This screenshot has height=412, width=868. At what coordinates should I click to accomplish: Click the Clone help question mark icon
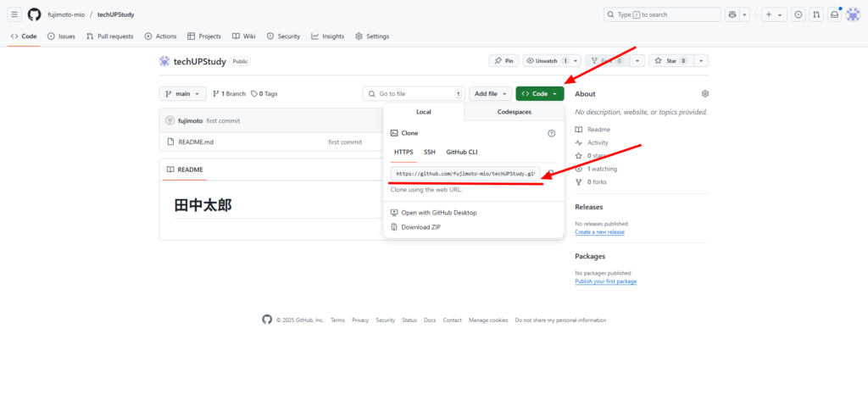[551, 133]
